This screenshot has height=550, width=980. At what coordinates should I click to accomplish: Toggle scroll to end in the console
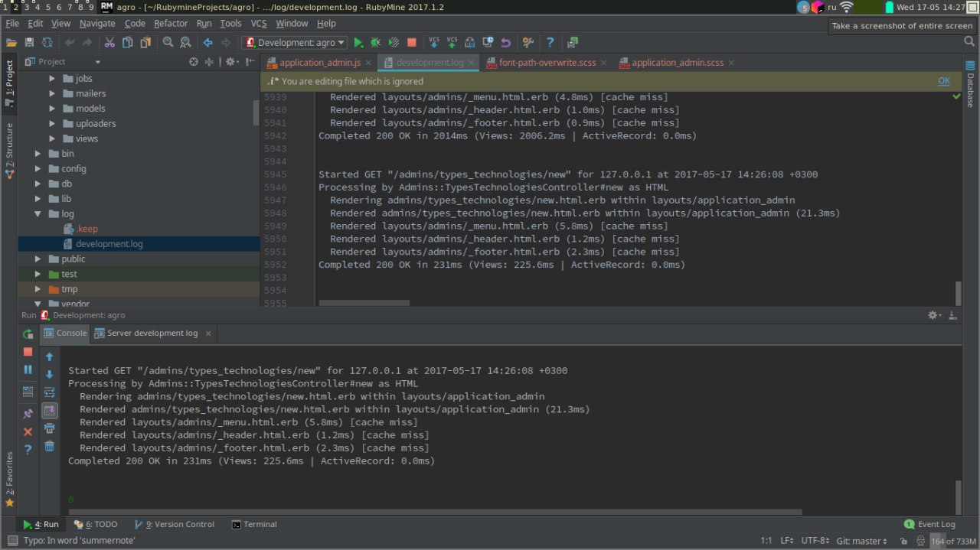[50, 411]
